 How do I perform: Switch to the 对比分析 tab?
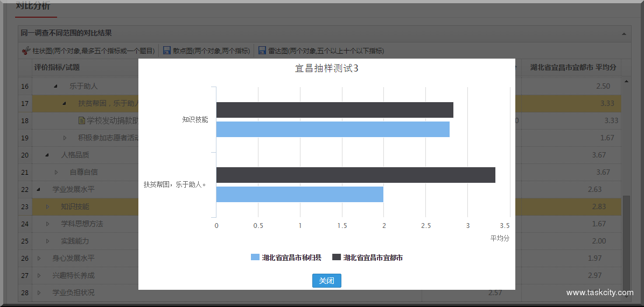33,8
